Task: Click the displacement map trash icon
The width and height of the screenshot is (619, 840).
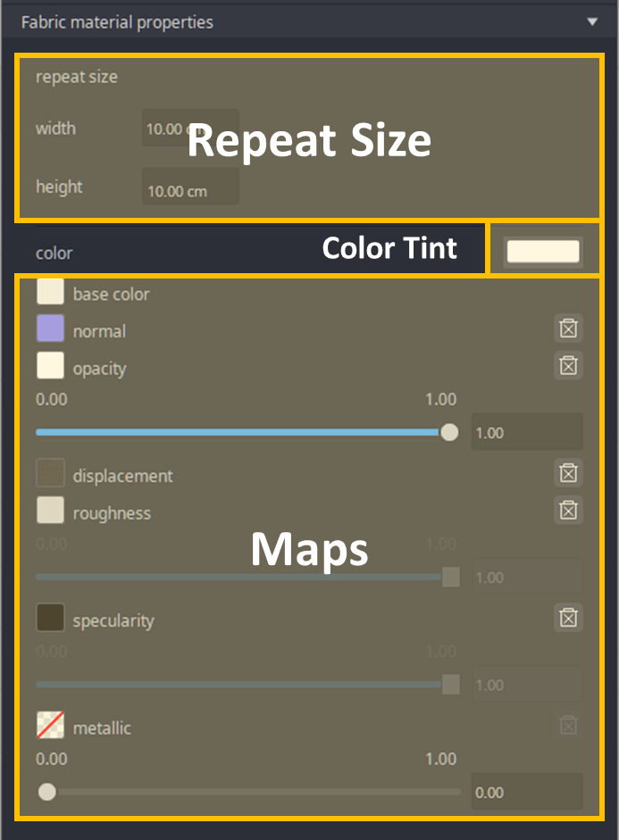Action: [x=568, y=473]
